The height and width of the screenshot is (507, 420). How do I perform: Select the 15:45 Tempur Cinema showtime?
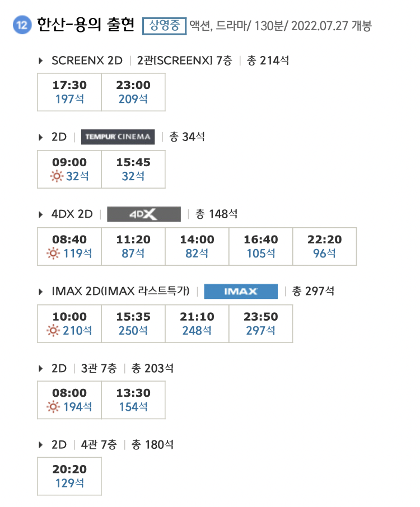(x=133, y=169)
